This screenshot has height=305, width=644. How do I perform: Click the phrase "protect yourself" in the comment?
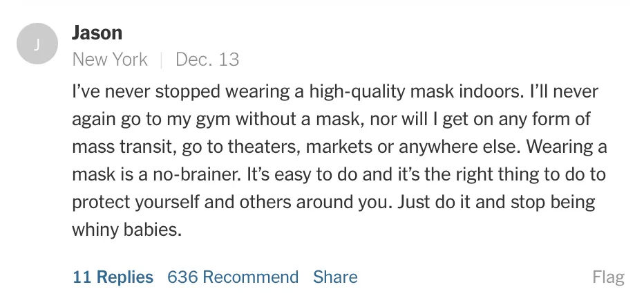[131, 202]
